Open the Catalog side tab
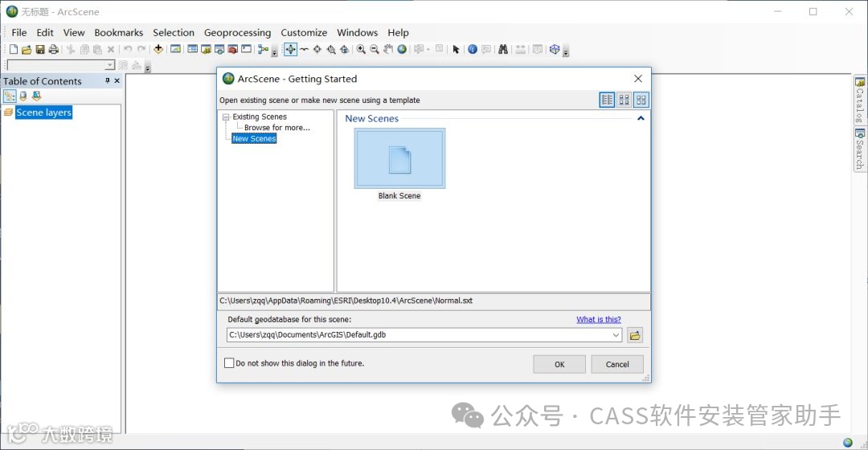The height and width of the screenshot is (450, 868). [x=860, y=100]
